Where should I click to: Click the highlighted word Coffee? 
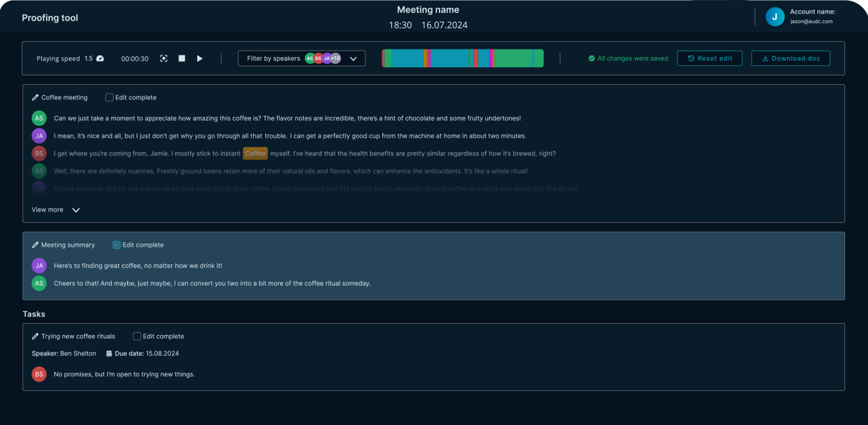point(255,153)
